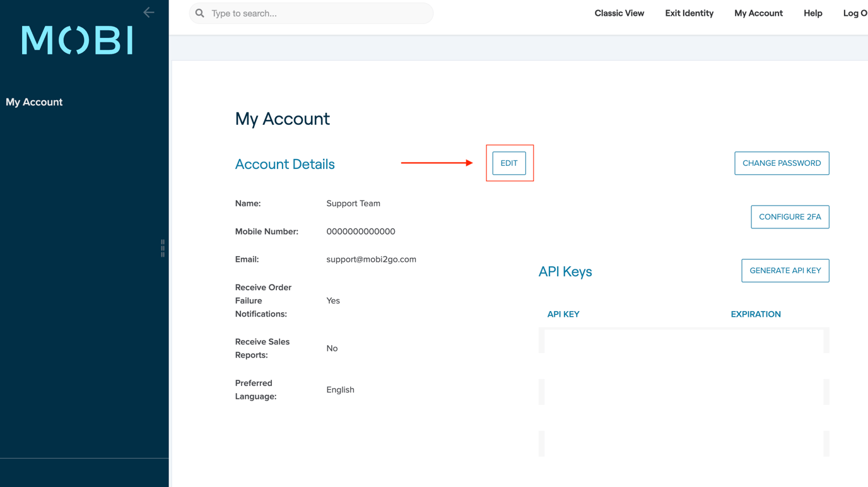Click the first empty API key row

tap(684, 340)
